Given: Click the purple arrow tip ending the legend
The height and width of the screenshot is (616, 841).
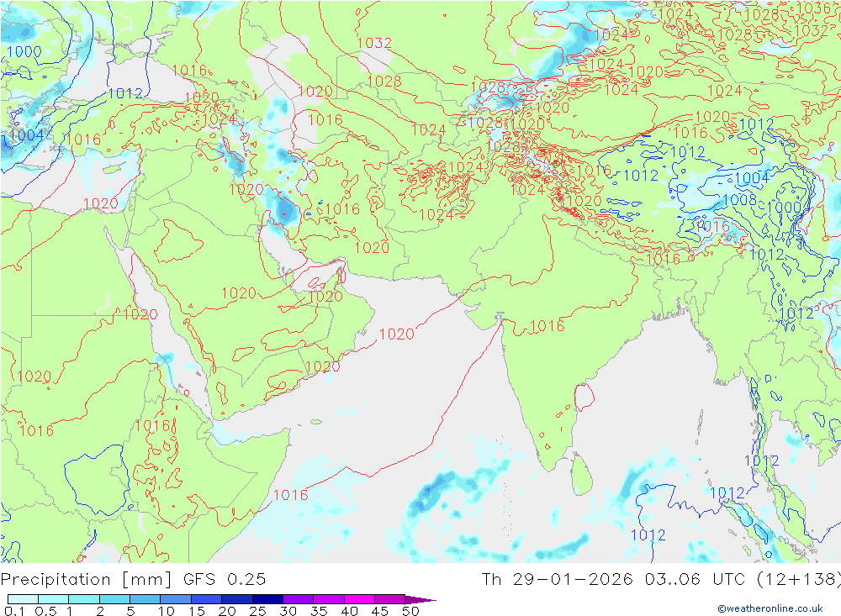Looking at the screenshot, I should (x=421, y=599).
